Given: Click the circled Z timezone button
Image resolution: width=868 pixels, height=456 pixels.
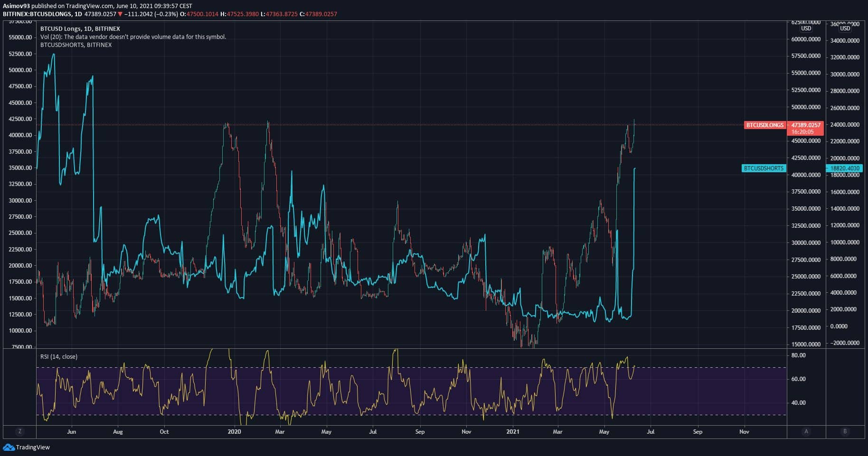Looking at the screenshot, I should coord(20,431).
